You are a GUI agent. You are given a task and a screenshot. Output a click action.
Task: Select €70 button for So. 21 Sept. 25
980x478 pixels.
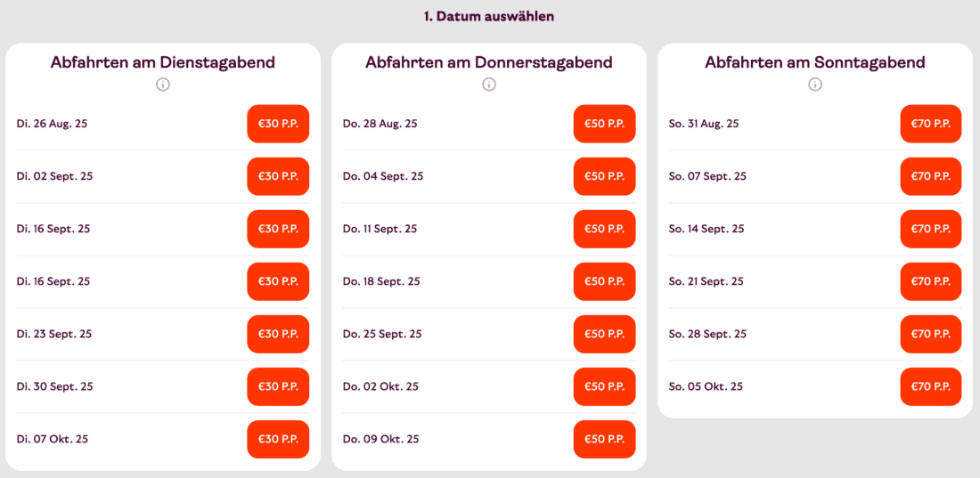click(931, 281)
